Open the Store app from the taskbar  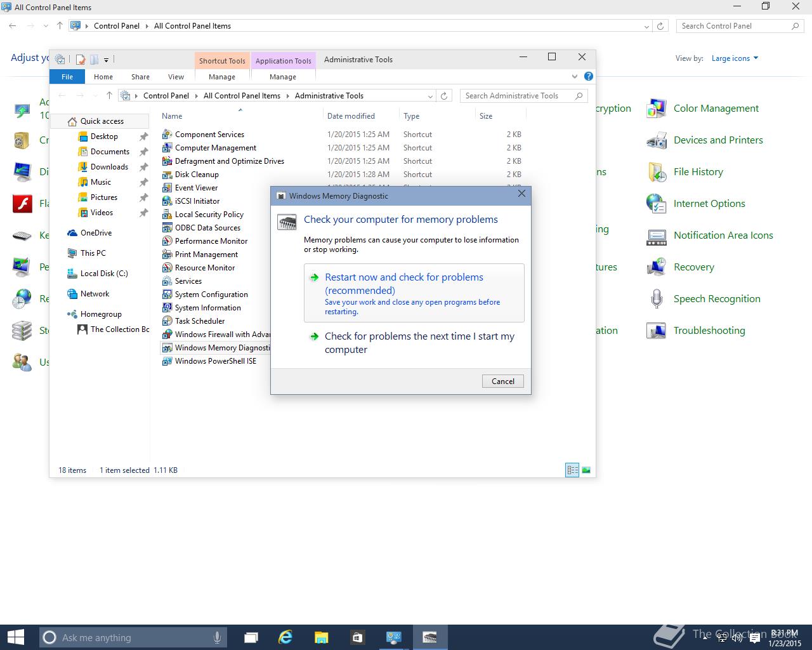tap(357, 637)
